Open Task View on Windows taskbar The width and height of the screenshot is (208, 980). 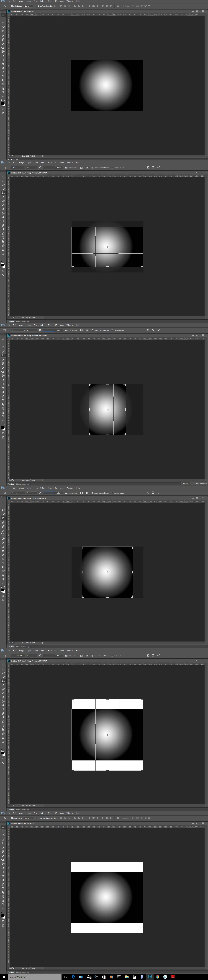(65, 977)
